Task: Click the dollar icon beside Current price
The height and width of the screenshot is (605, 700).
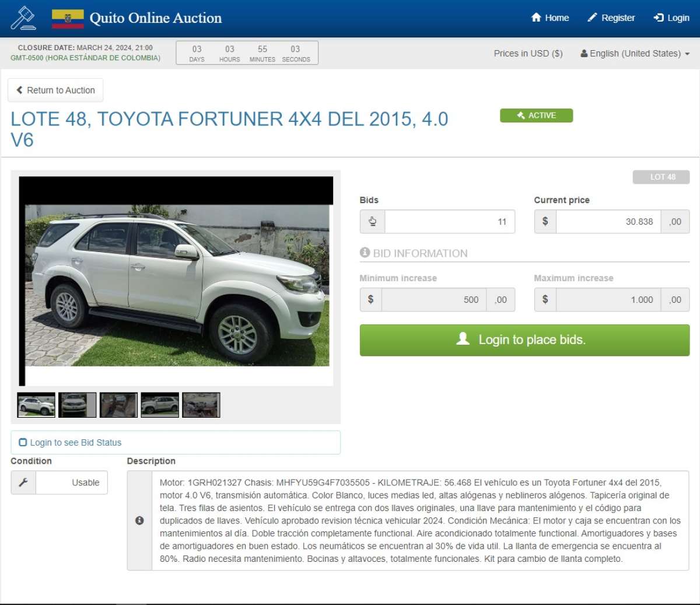Action: [x=545, y=222]
